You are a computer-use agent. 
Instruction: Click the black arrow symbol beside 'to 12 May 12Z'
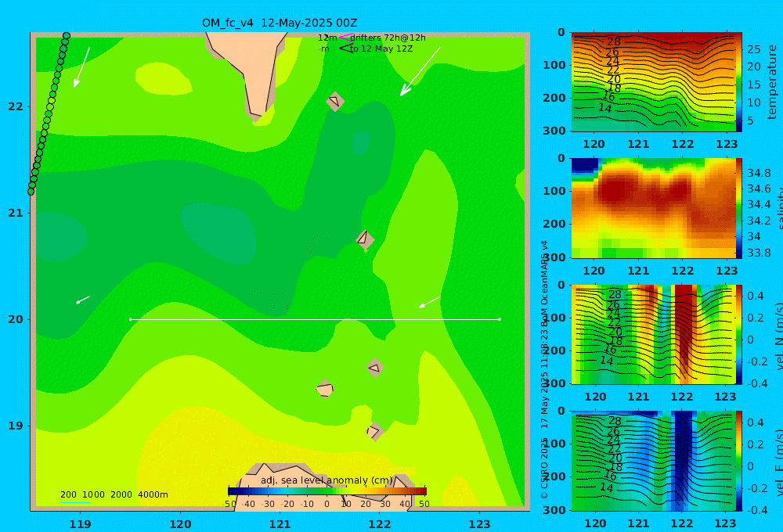(x=346, y=48)
